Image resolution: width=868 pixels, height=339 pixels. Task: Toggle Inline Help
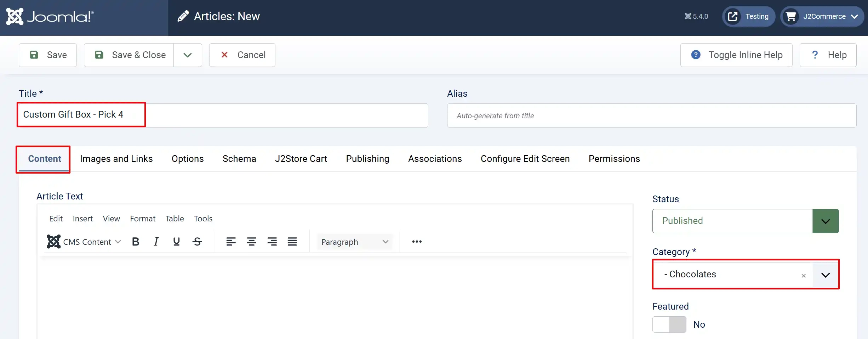coord(736,55)
